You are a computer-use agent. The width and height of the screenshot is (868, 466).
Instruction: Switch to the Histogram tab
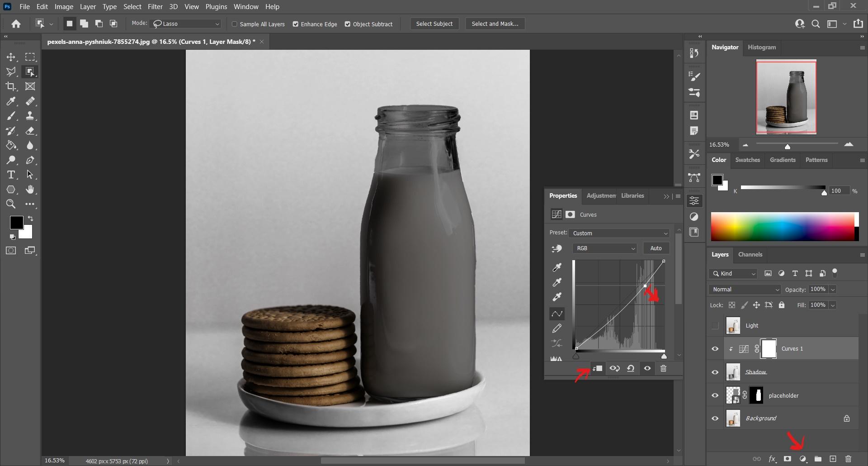click(762, 47)
